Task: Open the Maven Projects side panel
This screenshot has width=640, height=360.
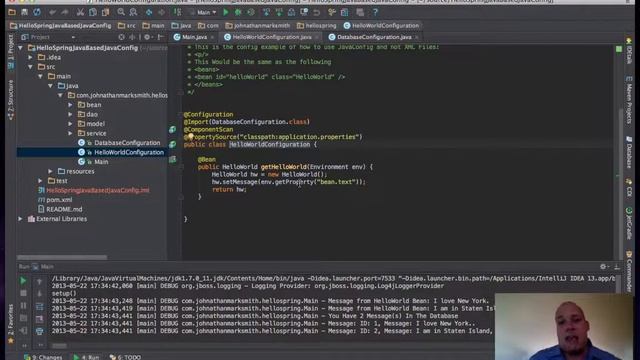Action: [x=629, y=99]
